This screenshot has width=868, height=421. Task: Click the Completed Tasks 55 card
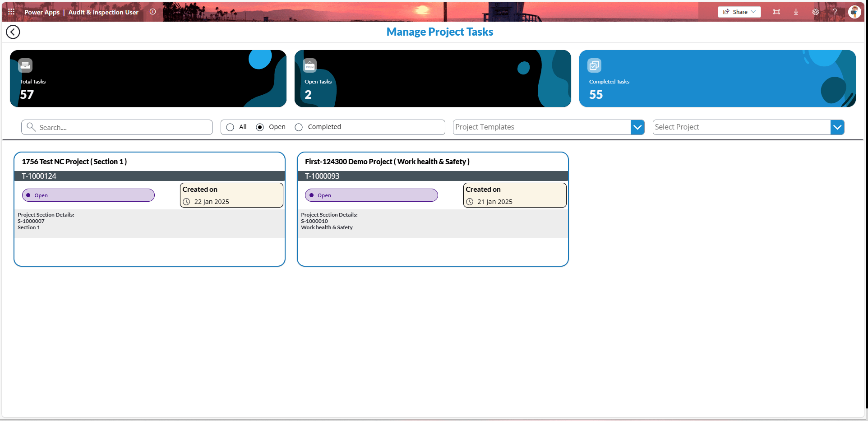pos(717,79)
